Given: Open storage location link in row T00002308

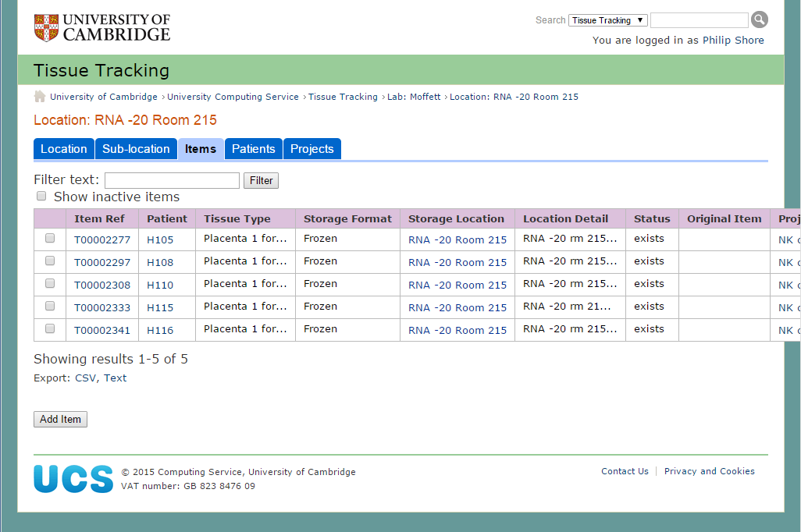Looking at the screenshot, I should coord(457,285).
